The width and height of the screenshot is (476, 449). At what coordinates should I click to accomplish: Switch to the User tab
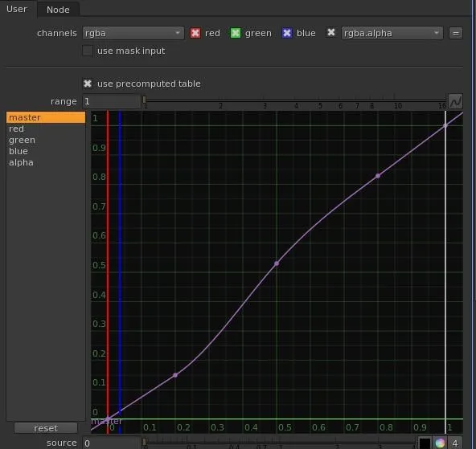17,9
